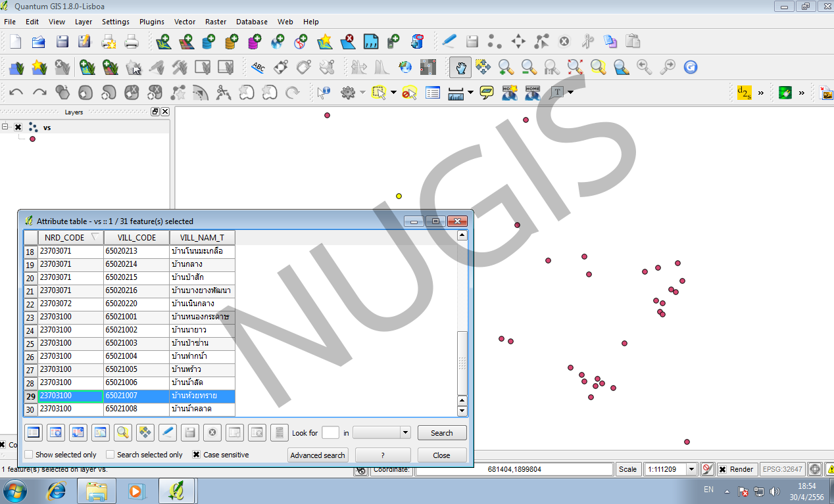Select the row 25 header in the table

(x=30, y=344)
